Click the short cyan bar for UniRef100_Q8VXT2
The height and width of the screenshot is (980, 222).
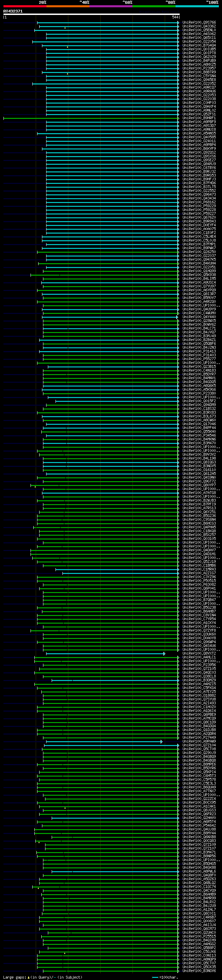tap(105, 654)
